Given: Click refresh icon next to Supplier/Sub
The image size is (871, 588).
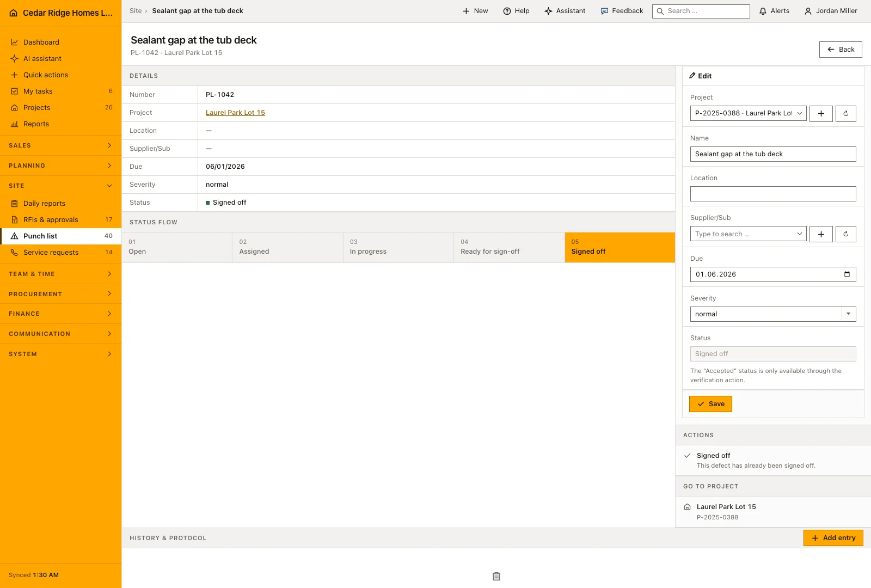Looking at the screenshot, I should tap(846, 234).
